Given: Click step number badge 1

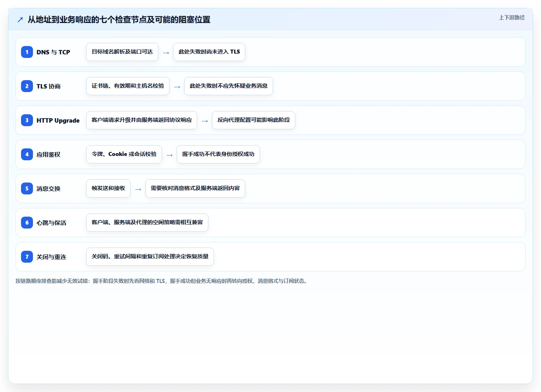Looking at the screenshot, I should point(27,52).
